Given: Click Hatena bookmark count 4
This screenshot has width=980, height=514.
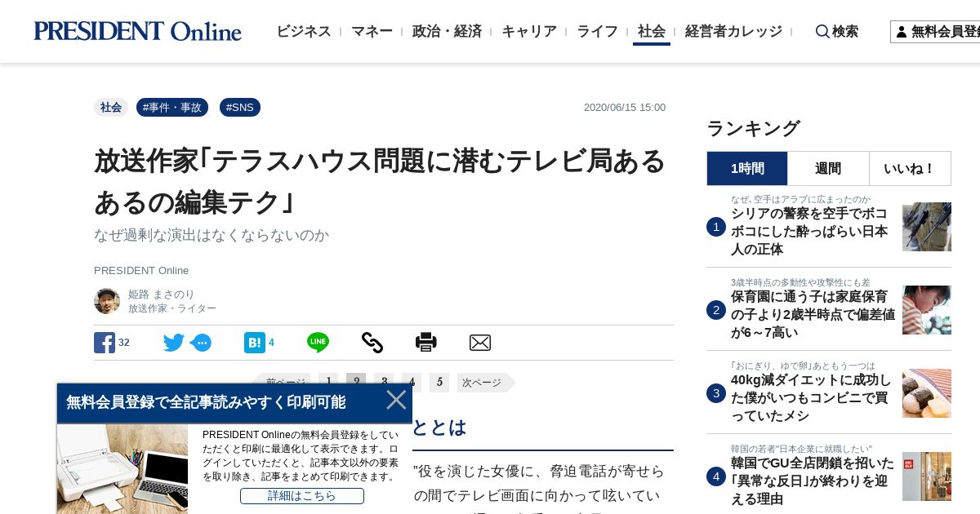Looking at the screenshot, I should click(x=271, y=343).
